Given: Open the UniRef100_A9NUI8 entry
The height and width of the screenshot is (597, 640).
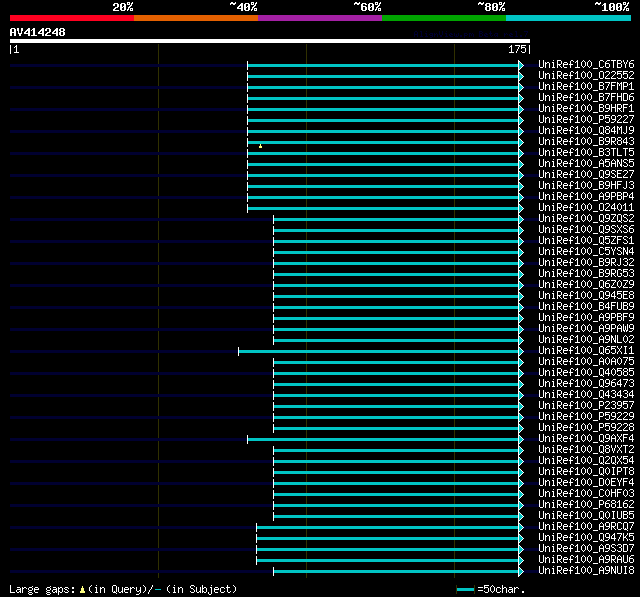Looking at the screenshot, I should tap(586, 571).
